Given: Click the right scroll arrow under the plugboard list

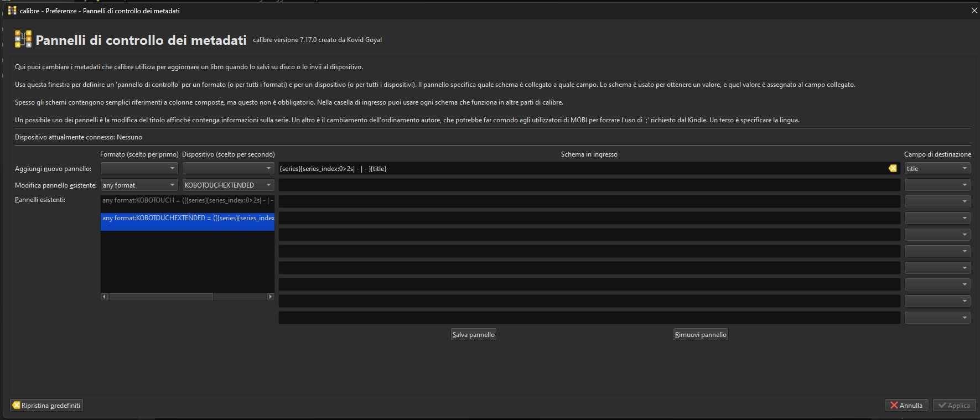Looking at the screenshot, I should pyautogui.click(x=271, y=297).
